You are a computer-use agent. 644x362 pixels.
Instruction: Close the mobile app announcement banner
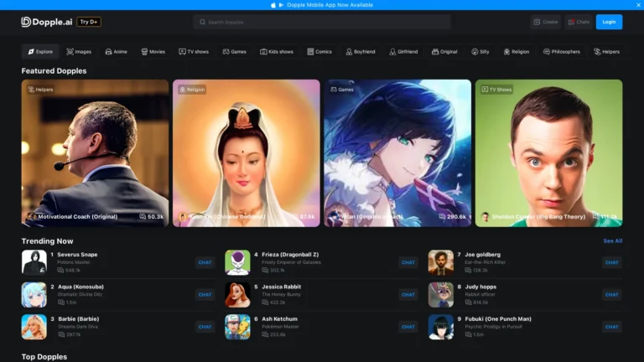tap(637, 4)
